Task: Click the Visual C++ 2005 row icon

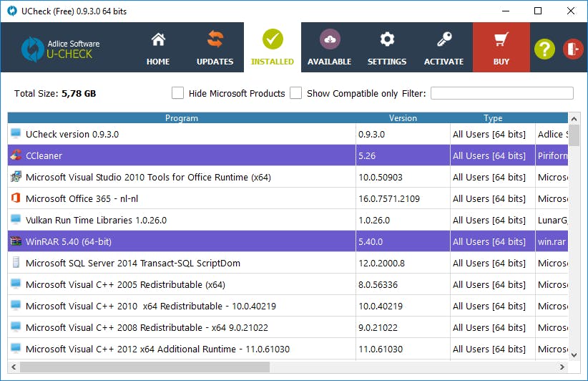Action: coord(16,284)
